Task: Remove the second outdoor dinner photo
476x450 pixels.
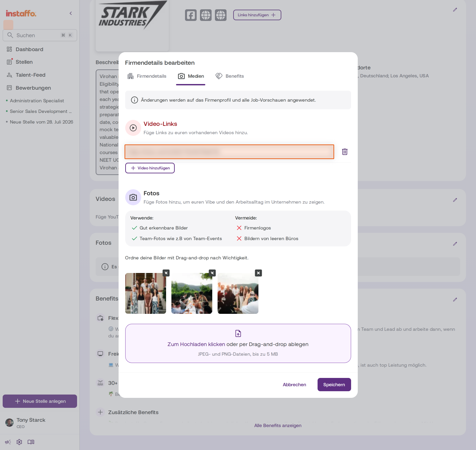Action: tap(213, 273)
